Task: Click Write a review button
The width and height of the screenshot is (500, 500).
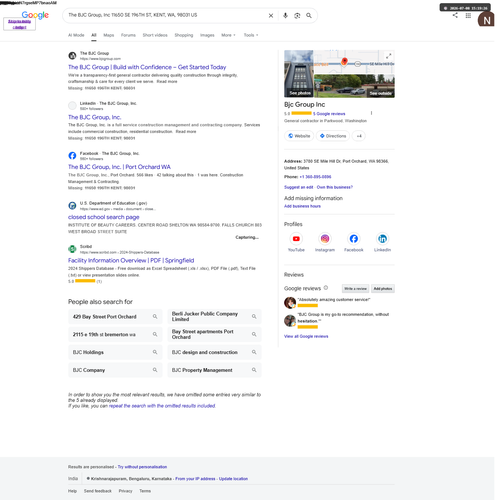Action: coord(355,288)
